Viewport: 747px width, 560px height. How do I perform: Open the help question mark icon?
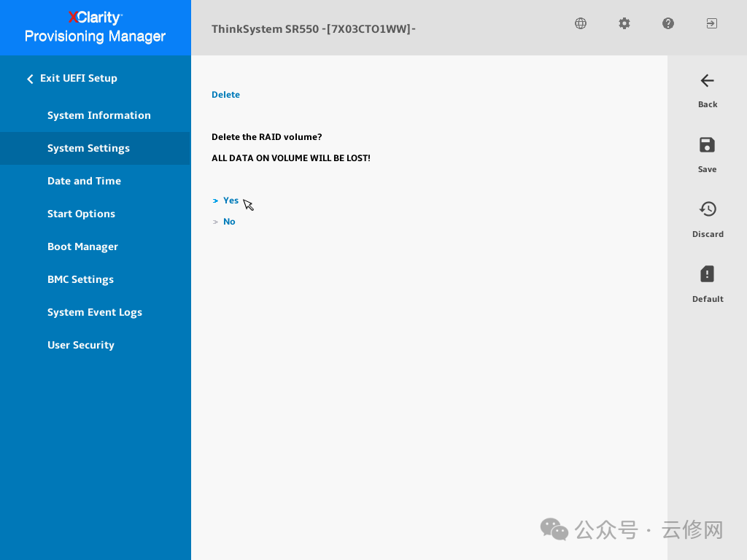tap(668, 23)
